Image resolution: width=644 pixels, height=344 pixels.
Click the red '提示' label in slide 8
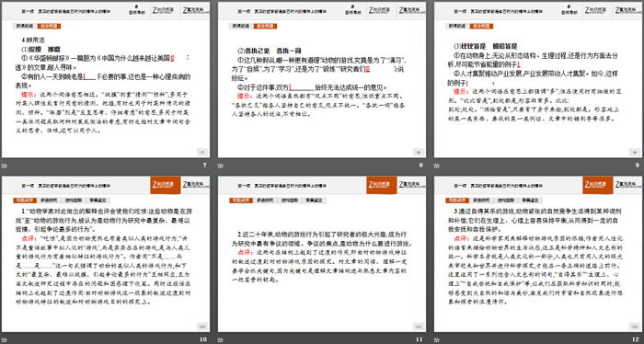245,96
